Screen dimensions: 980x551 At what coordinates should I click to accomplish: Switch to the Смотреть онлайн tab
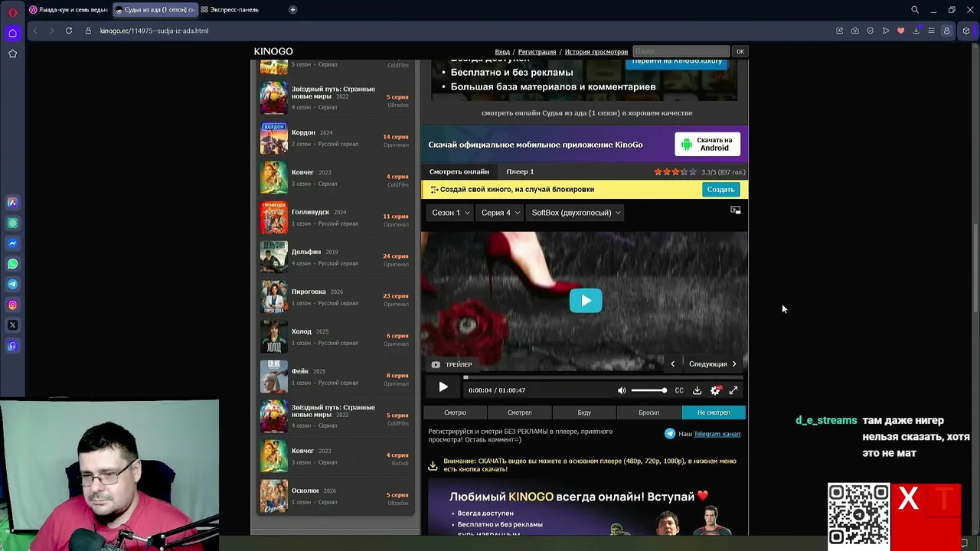(459, 171)
